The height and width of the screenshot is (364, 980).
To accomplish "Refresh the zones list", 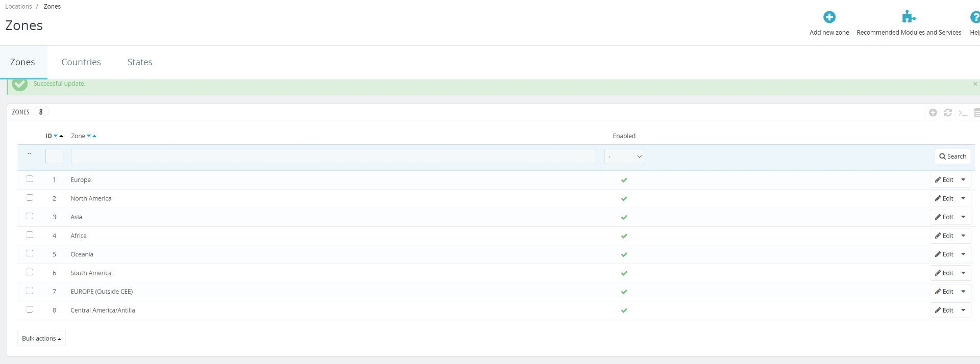I will 948,113.
